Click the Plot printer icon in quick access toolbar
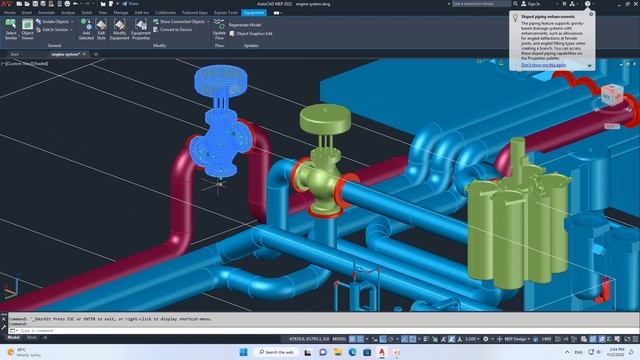This screenshot has height=360, width=640. pyautogui.click(x=67, y=4)
